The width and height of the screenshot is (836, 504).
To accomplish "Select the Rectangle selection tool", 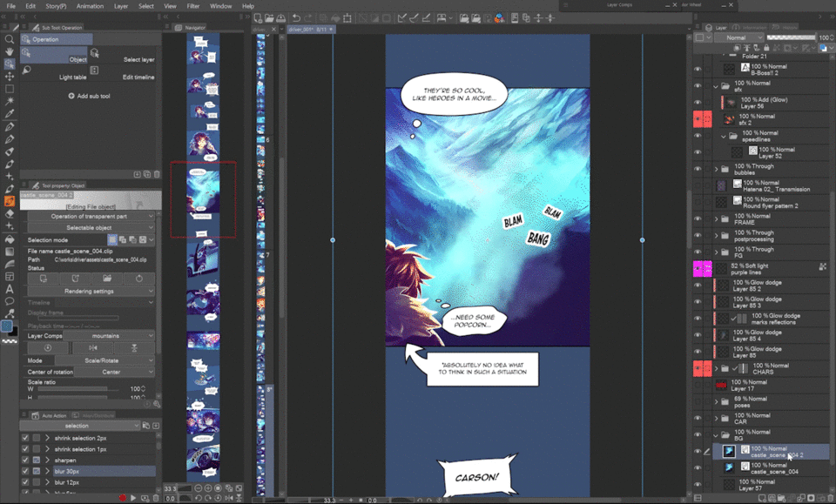I will [9, 89].
